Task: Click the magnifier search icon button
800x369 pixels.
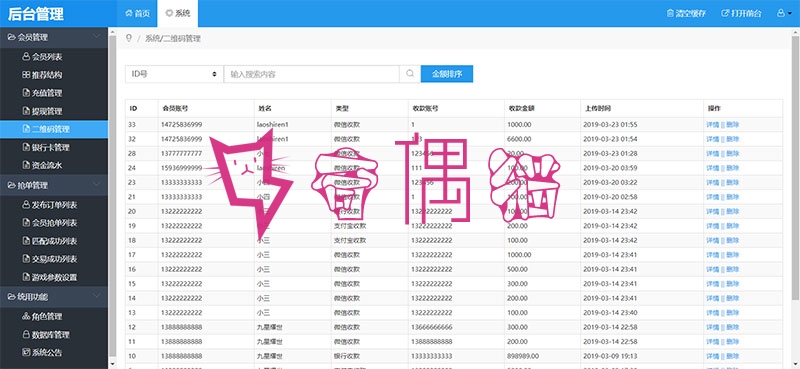Action: tap(410, 73)
